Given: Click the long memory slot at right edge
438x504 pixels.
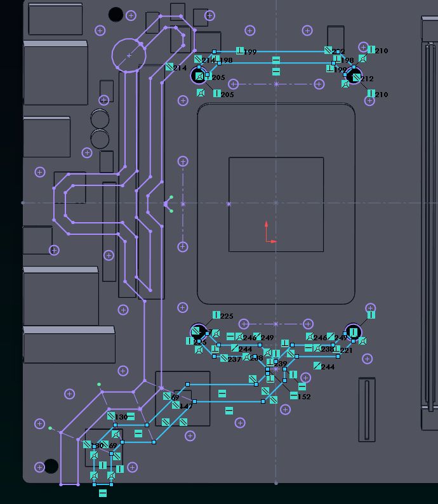Looking at the screenshot, I should click(430, 223).
